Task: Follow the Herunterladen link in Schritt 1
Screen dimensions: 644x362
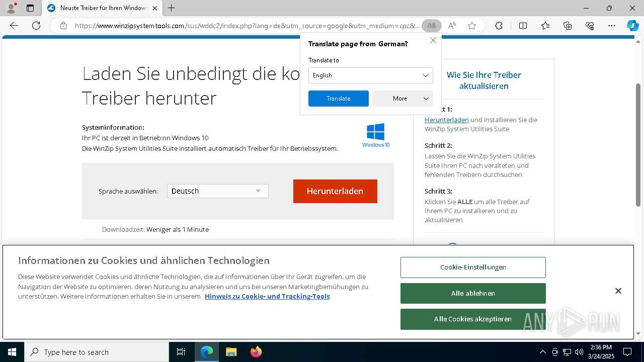Action: pyautogui.click(x=447, y=120)
